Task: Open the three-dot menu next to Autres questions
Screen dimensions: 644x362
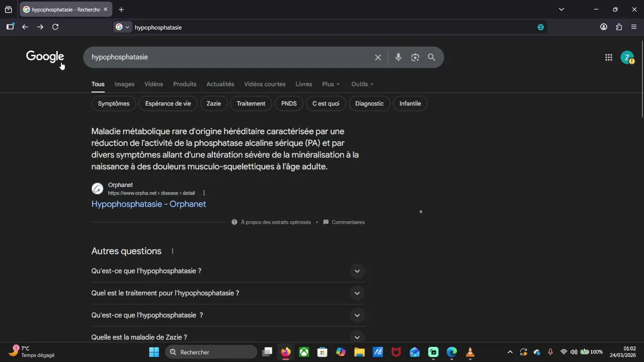Action: point(173,251)
